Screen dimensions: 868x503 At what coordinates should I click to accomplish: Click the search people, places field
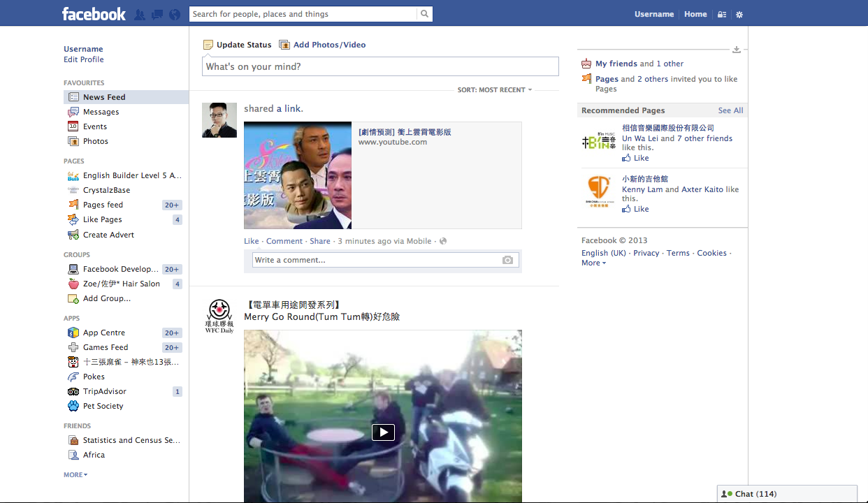303,14
